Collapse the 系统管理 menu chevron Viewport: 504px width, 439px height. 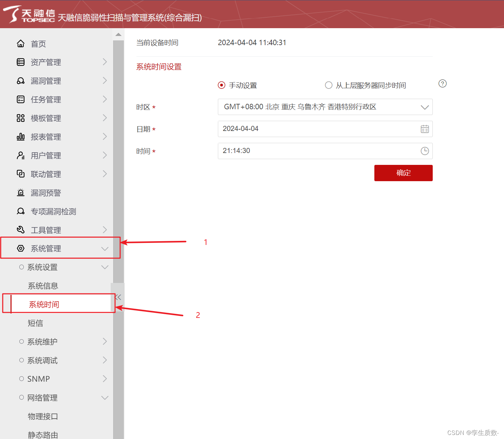click(x=104, y=248)
